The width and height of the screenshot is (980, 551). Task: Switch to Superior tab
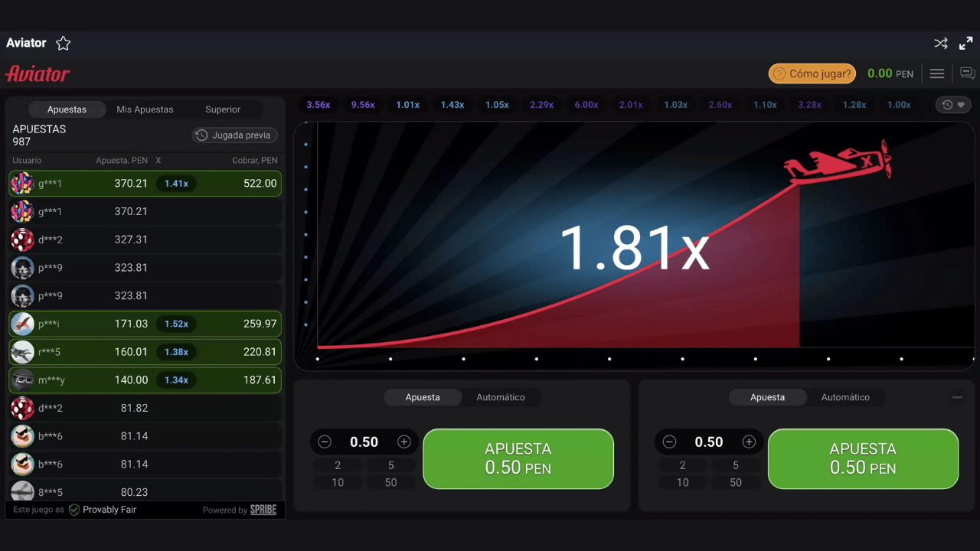click(x=223, y=109)
